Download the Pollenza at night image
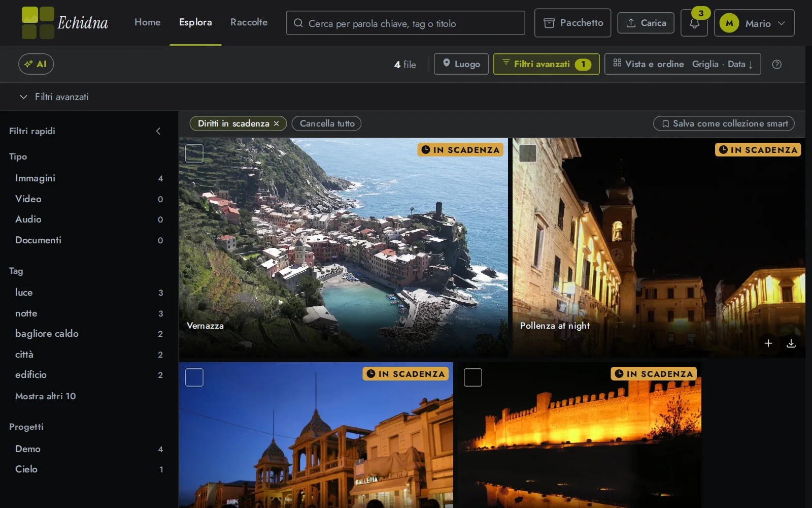The height and width of the screenshot is (508, 812). (x=791, y=343)
